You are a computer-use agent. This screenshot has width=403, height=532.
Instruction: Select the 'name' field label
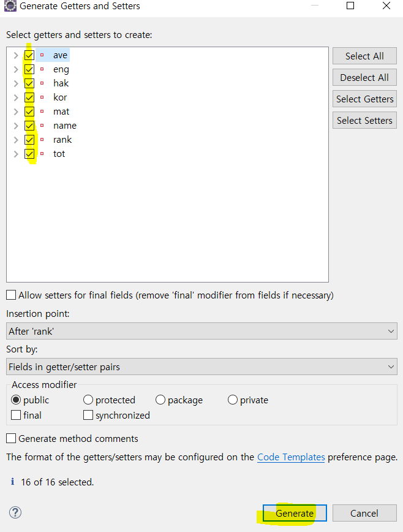coord(65,126)
